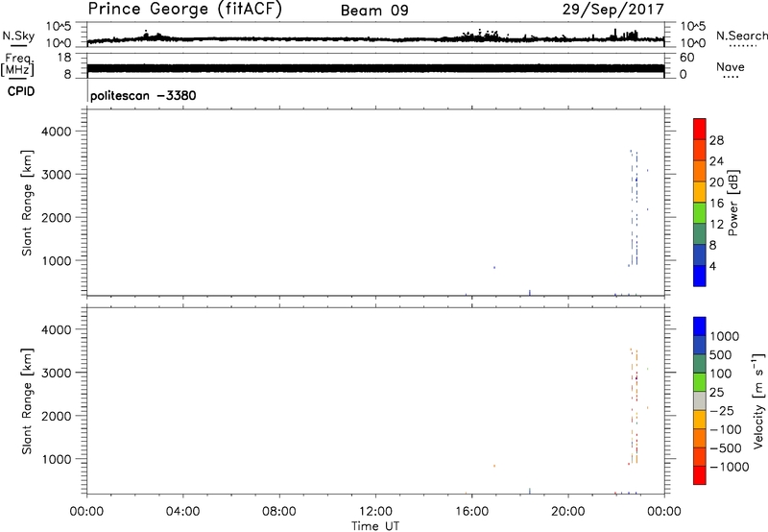The image size is (768, 532).
Task: Click the 'Prince George (fitACF)' plot title
Action: pos(184,9)
